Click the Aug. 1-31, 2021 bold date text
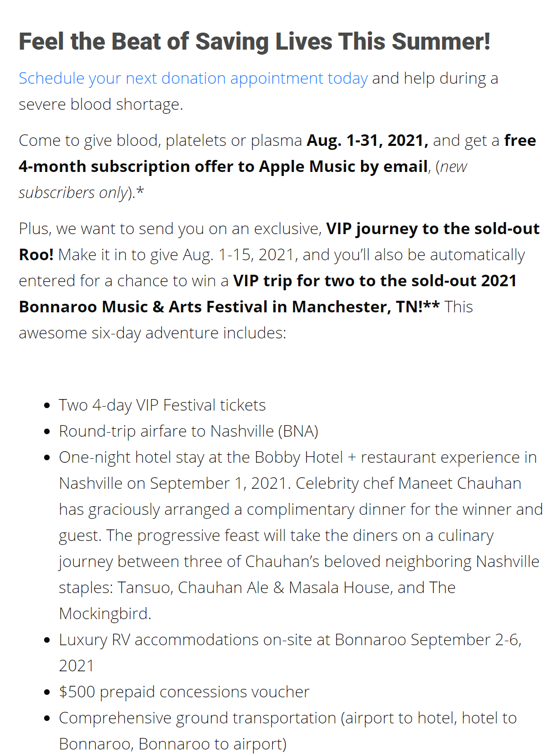 [x=367, y=140]
